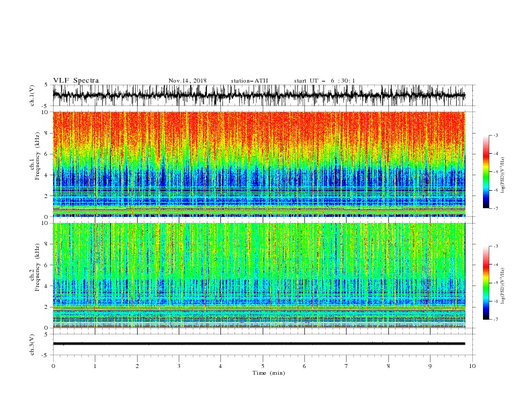Click the log(PSD) label beside ch.1 color bar
Image resolution: width=532 pixels, height=411 pixels.
[503, 175]
